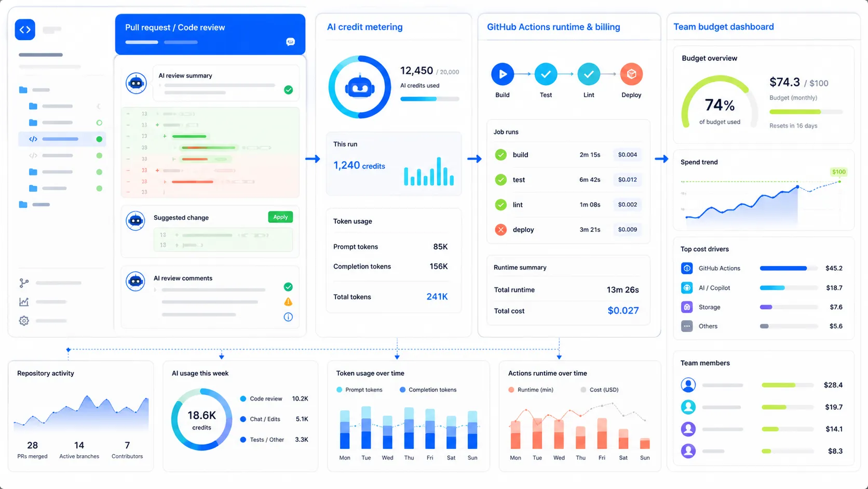Open the analytics chart icon in sidebar
The image size is (868, 489).
tap(24, 302)
